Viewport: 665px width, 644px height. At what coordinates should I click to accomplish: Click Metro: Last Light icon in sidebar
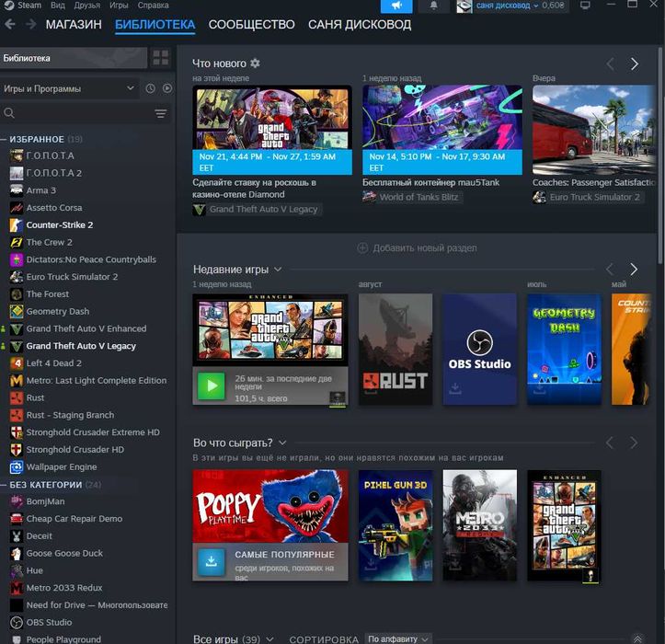point(17,381)
